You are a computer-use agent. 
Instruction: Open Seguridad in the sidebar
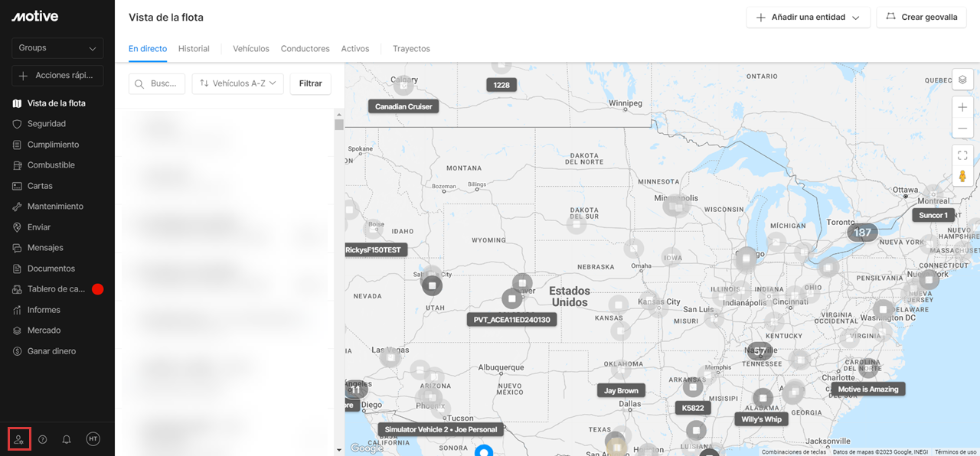point(47,124)
